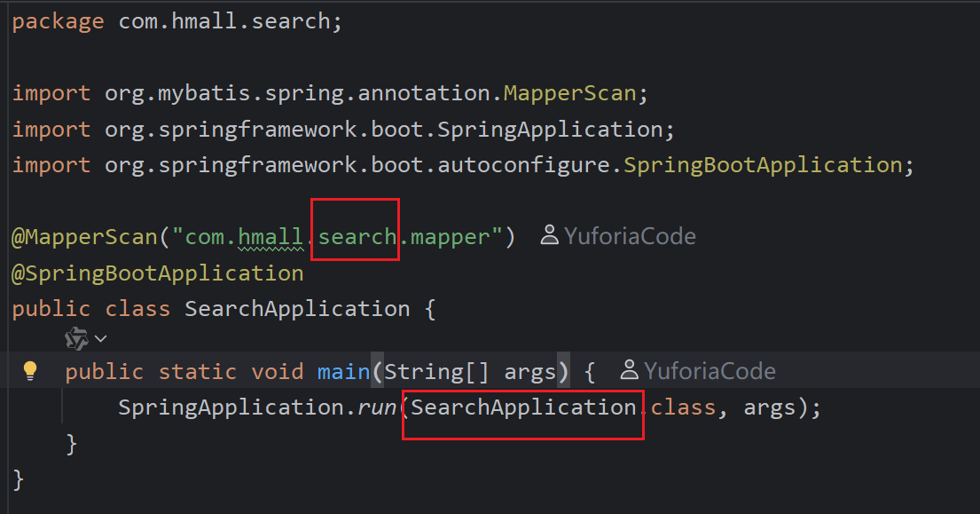
Task: Click the italic run method call
Action: pos(377,407)
